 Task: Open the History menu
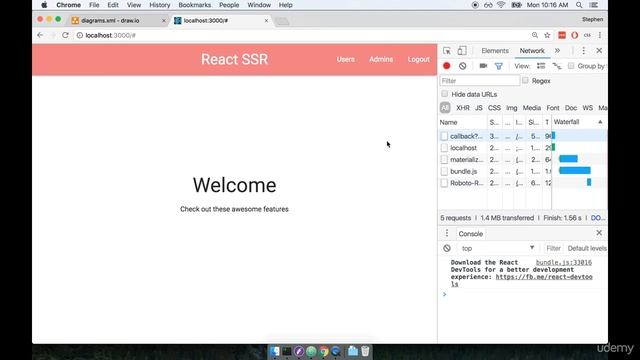tap(160, 5)
